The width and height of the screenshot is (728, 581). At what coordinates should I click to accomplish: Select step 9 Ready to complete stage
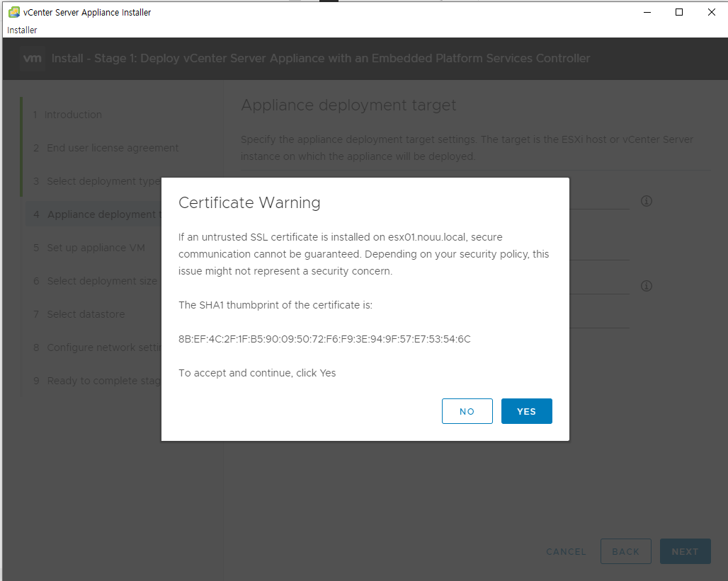pos(97,381)
